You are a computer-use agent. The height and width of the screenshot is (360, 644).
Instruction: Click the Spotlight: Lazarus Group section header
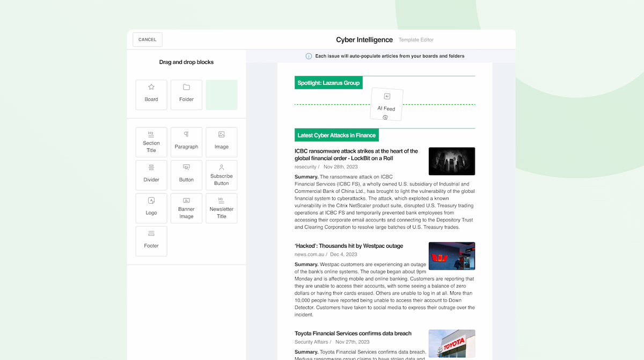click(328, 82)
